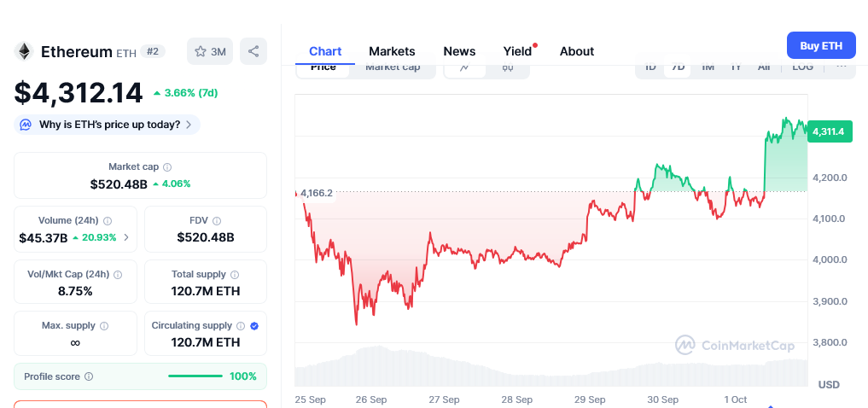
Task: Toggle the LOG scale on chart
Action: (803, 68)
